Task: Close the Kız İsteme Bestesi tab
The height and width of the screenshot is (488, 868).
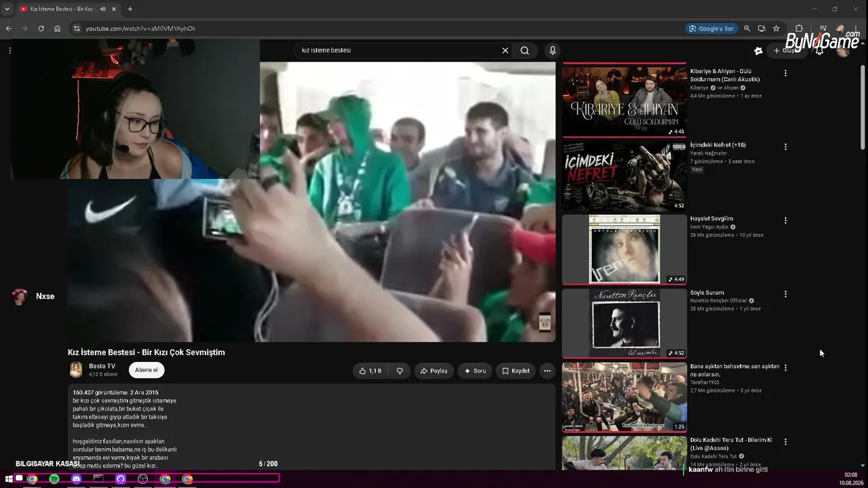Action: [113, 9]
